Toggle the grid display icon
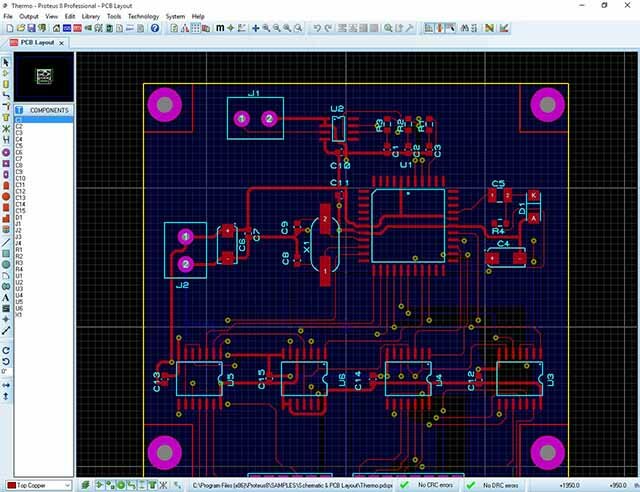This screenshot has width=640, height=492. 196,28
